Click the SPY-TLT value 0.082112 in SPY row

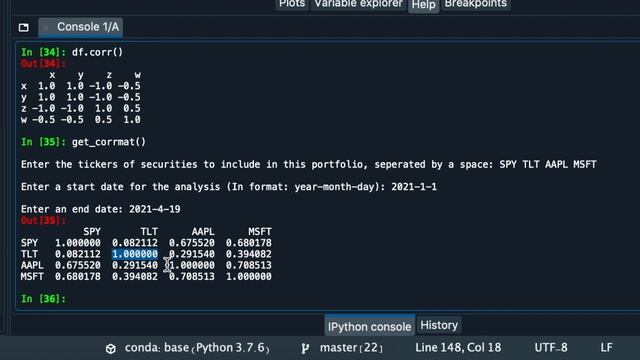pos(135,243)
